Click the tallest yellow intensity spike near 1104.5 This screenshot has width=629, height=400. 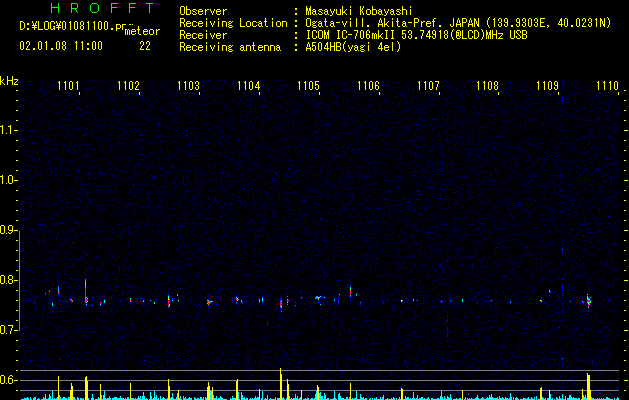tap(281, 384)
